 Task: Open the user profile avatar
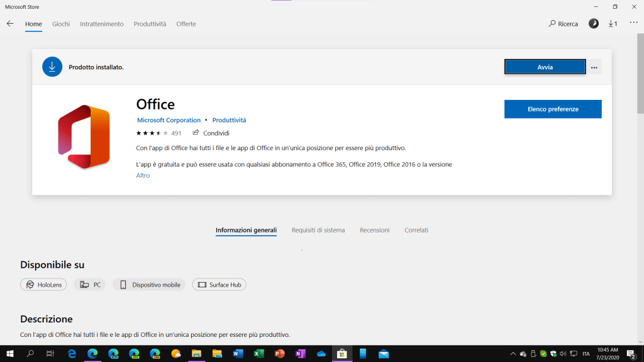[594, 24]
